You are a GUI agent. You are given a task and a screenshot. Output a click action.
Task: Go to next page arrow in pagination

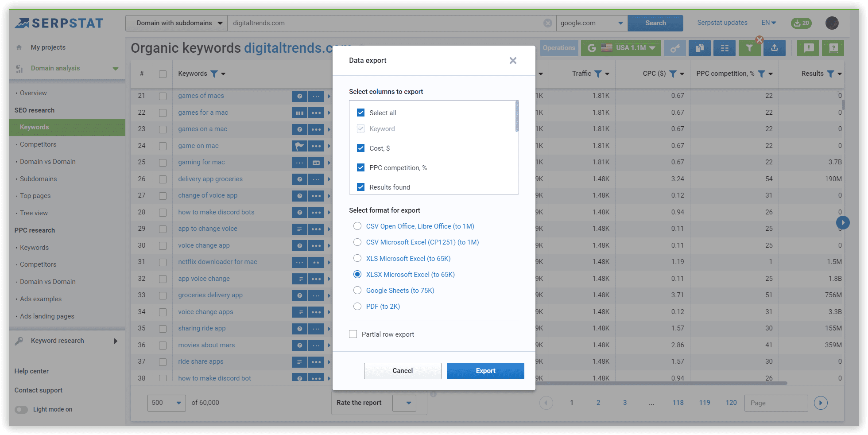pos(821,403)
